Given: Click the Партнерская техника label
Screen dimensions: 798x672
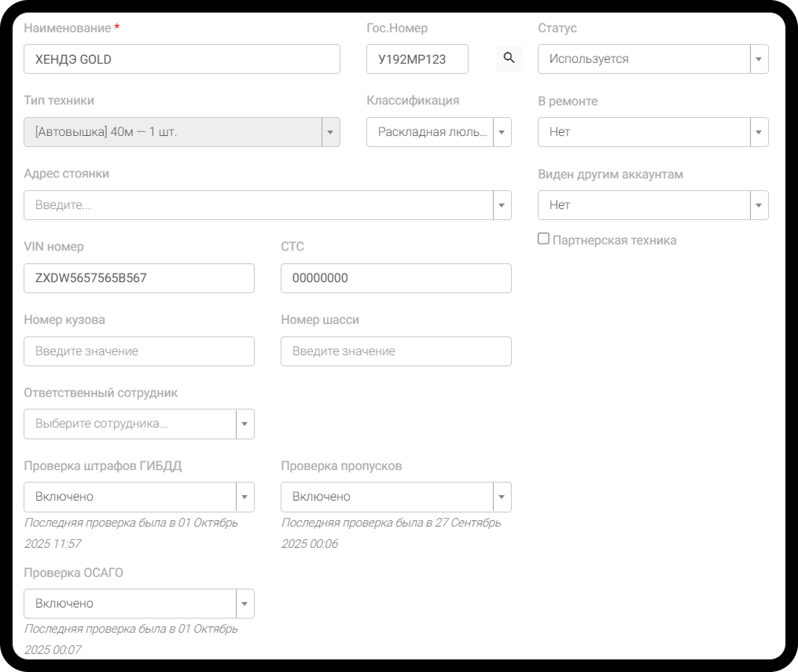Looking at the screenshot, I should click(614, 241).
